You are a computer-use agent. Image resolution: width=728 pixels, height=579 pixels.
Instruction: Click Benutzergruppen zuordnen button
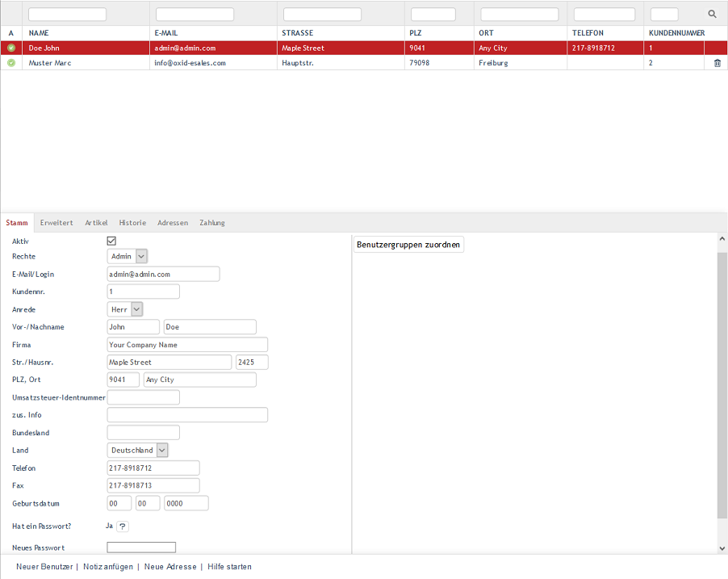[408, 245]
